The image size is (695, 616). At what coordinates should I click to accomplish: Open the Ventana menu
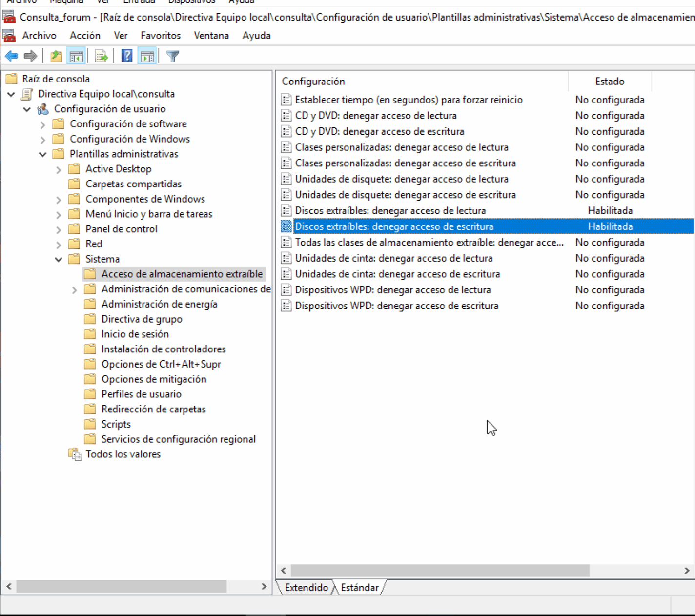[x=211, y=36]
